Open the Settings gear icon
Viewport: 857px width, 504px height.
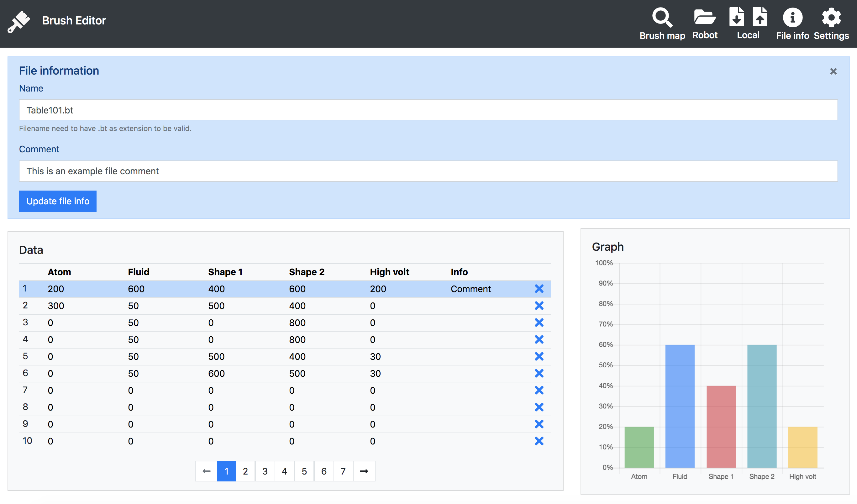pos(831,18)
